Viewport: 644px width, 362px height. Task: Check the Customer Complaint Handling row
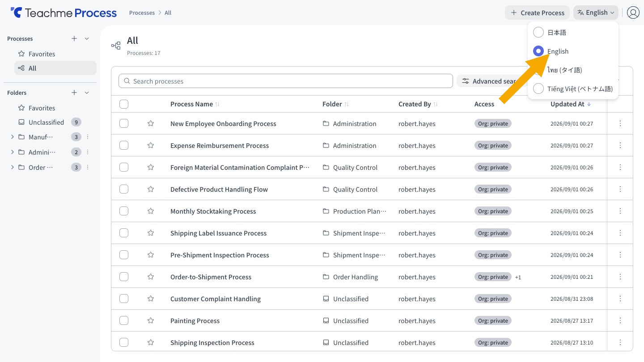124,299
